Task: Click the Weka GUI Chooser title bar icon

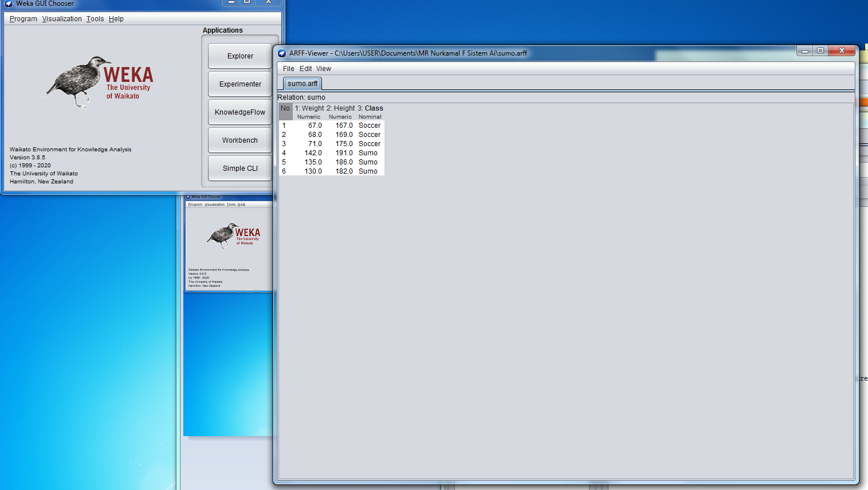Action: [9, 3]
